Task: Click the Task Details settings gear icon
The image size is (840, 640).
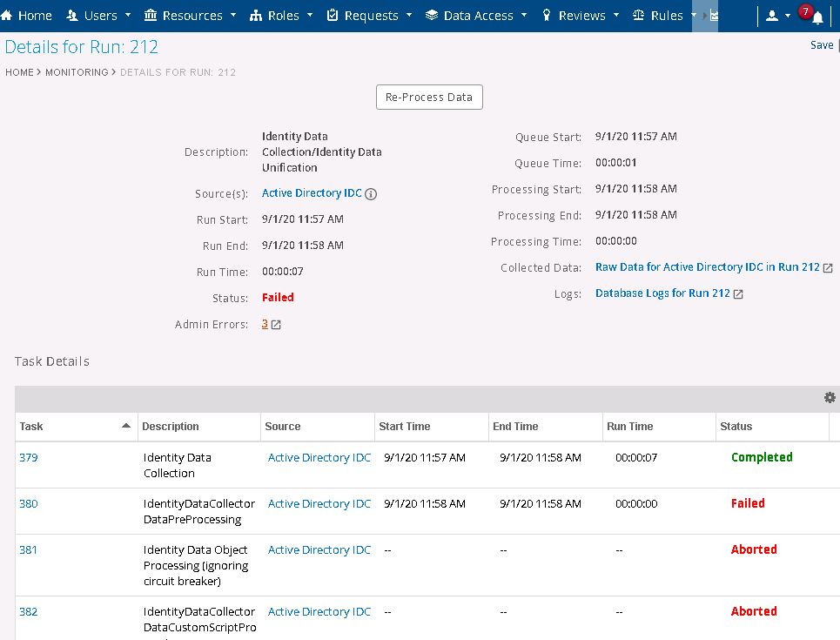Action: pyautogui.click(x=830, y=398)
